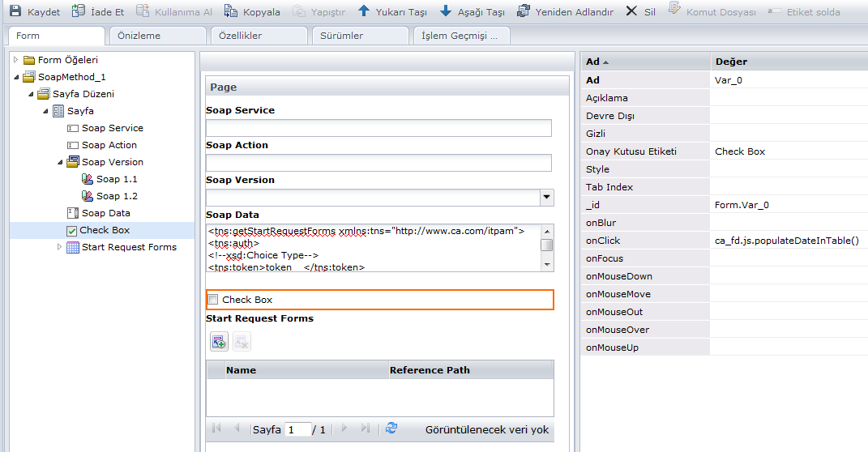Click the Soap Action input field
The image size is (868, 452).
click(378, 163)
